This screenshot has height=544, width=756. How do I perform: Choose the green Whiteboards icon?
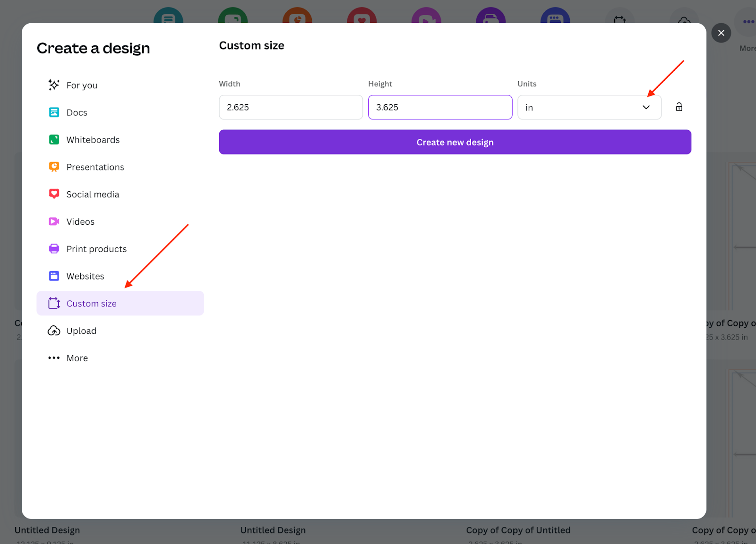54,140
